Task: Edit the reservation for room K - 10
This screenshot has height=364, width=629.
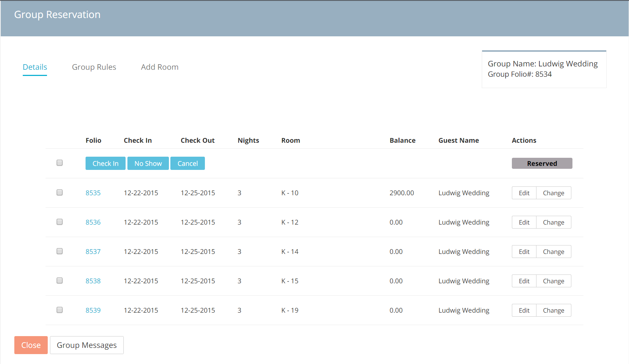Action: [x=524, y=193]
